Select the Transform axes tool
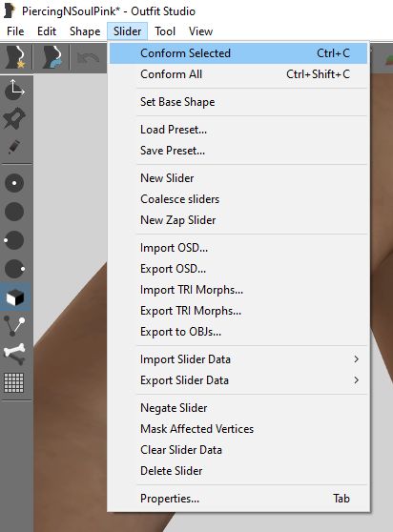The height and width of the screenshot is (532, 393). [14, 90]
